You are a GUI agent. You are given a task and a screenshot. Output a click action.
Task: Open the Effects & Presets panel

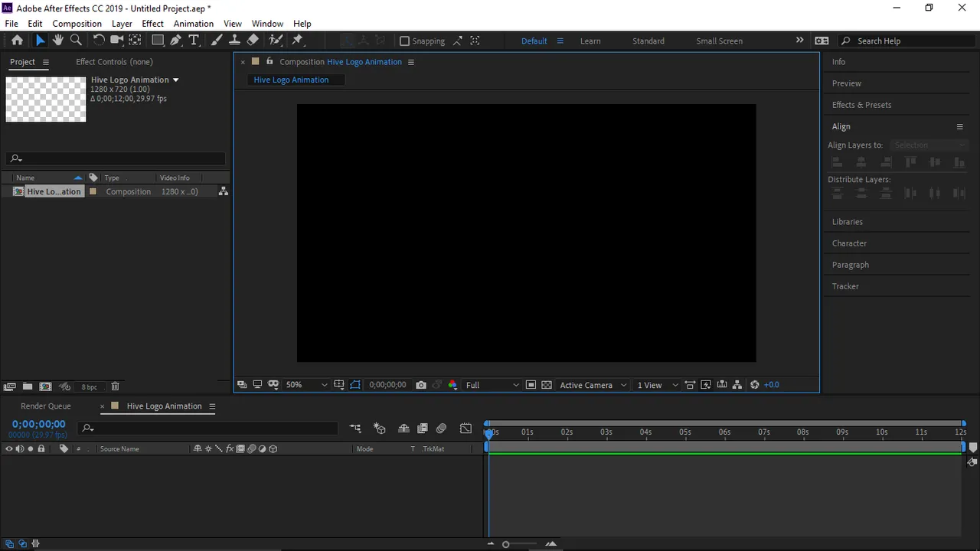[x=861, y=105]
